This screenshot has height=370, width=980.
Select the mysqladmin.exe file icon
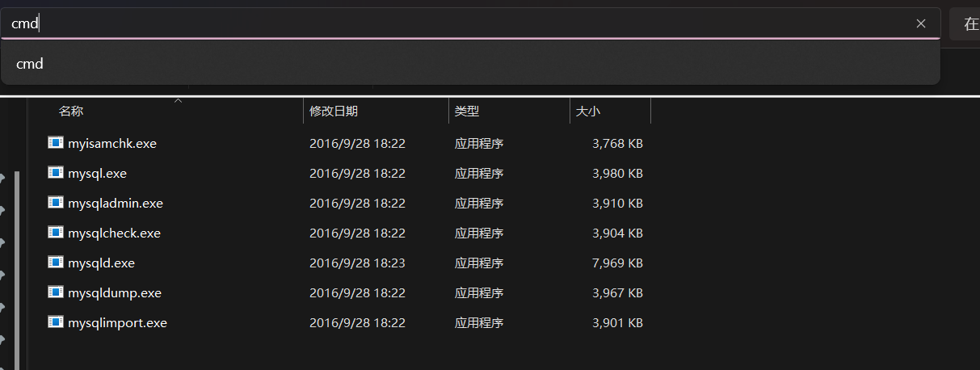(x=56, y=203)
